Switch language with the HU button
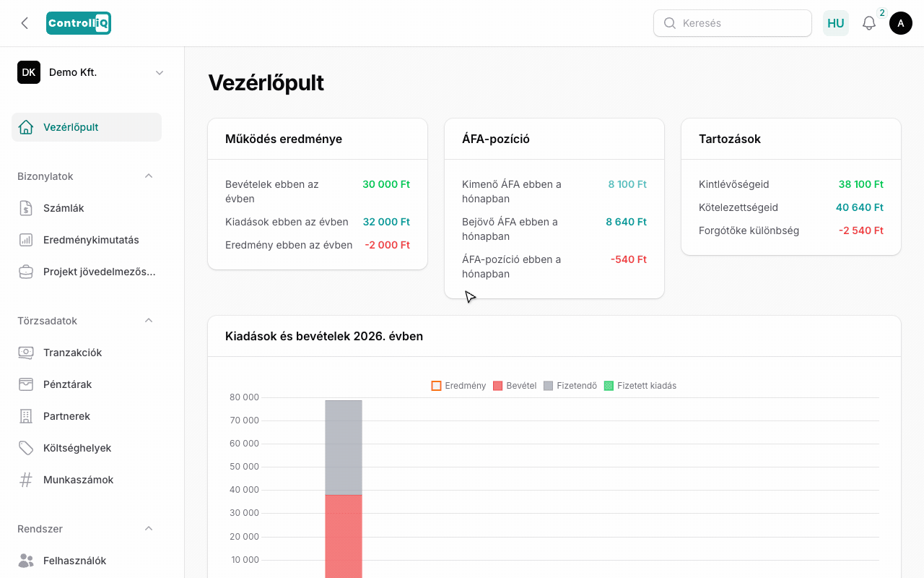 tap(836, 23)
